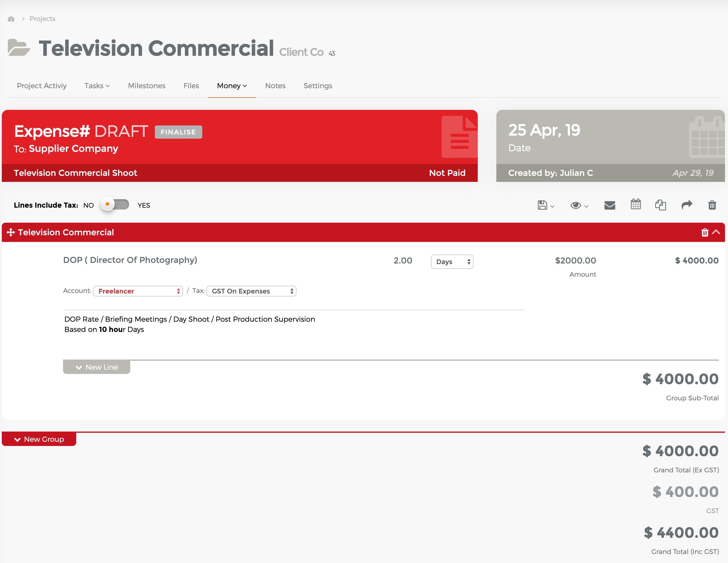Switch to the Milestones tab
The image size is (728, 563).
[147, 86]
